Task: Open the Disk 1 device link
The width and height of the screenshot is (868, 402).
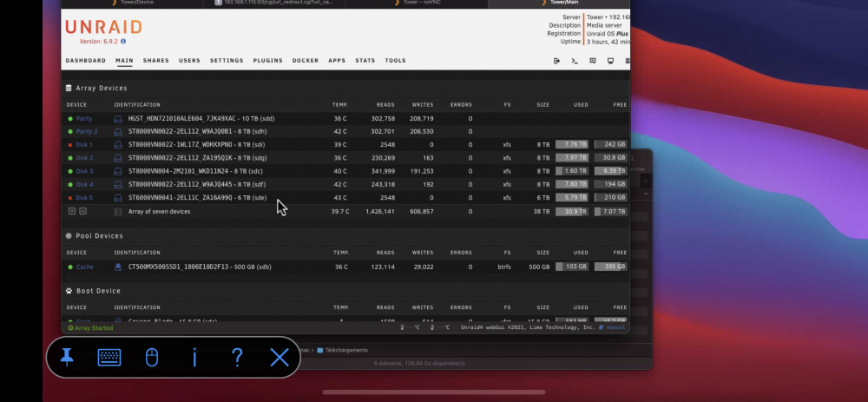Action: 84,145
